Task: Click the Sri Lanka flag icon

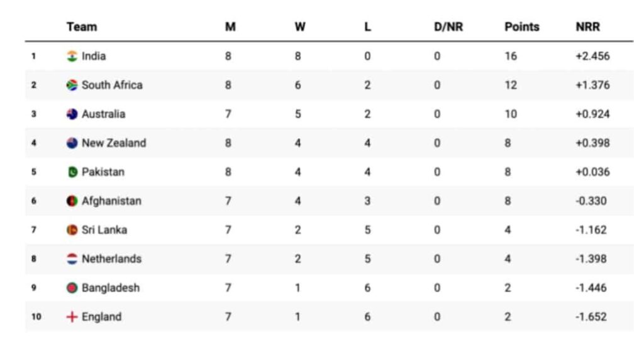Action: point(72,230)
